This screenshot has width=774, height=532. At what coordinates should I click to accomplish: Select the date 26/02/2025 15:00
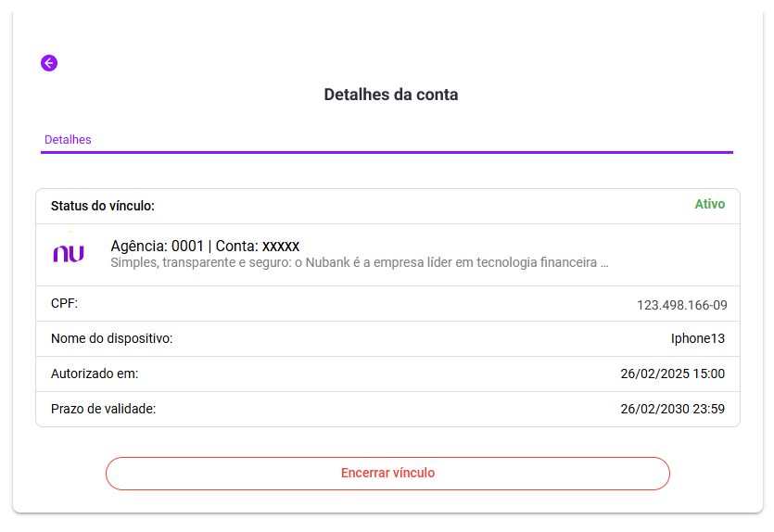pos(672,374)
